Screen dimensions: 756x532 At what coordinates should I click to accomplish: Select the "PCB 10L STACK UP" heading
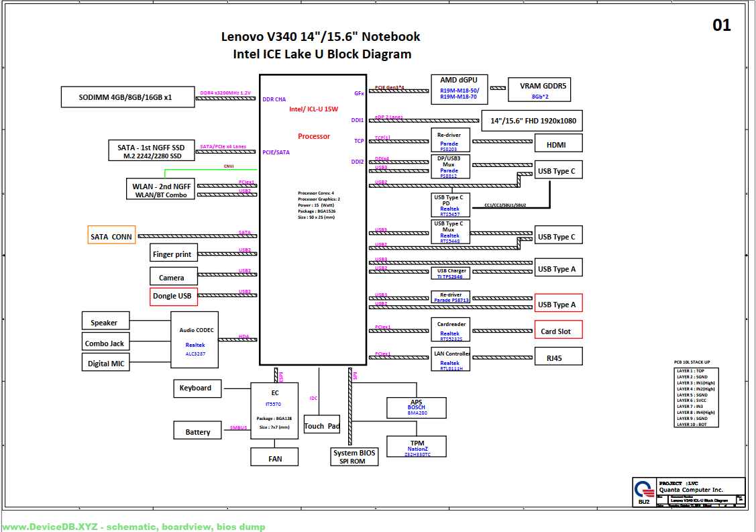coord(692,362)
